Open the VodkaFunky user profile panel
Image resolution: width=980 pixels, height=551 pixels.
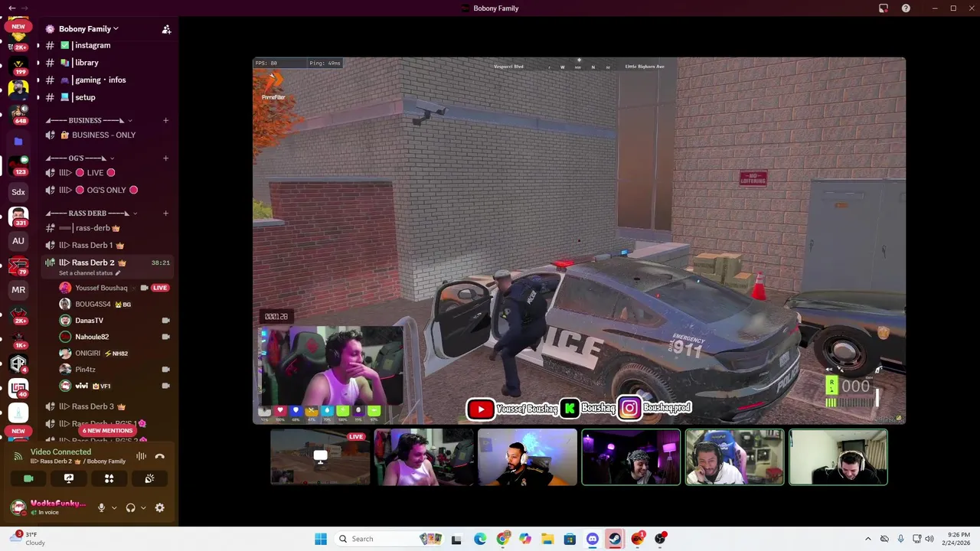click(x=49, y=507)
